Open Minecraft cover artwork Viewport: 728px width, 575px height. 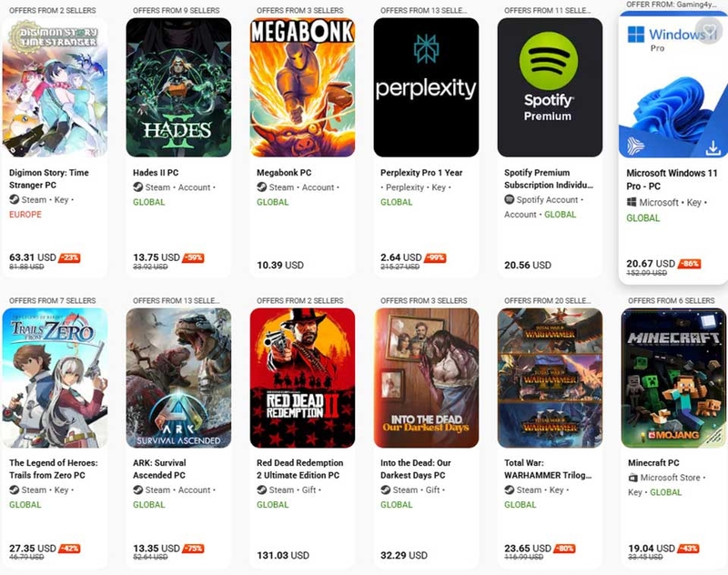(x=673, y=378)
